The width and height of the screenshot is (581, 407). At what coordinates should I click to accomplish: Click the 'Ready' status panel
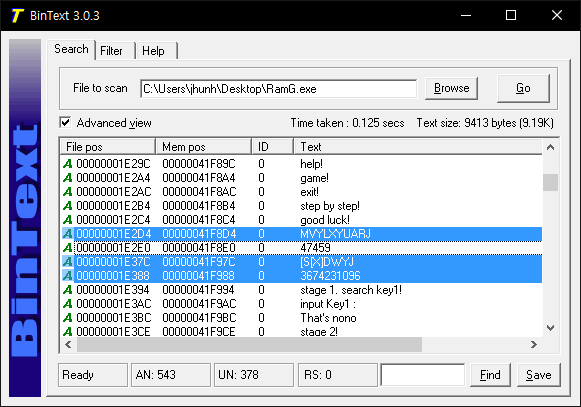point(93,375)
